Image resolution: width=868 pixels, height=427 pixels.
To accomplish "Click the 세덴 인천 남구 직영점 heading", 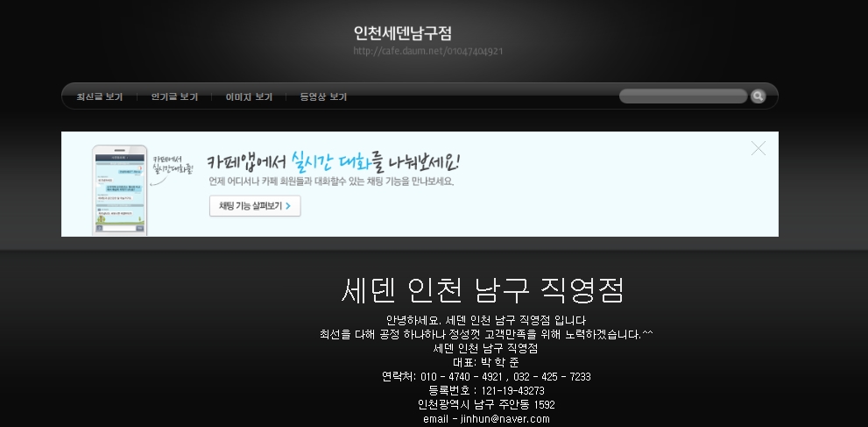I will [x=482, y=289].
